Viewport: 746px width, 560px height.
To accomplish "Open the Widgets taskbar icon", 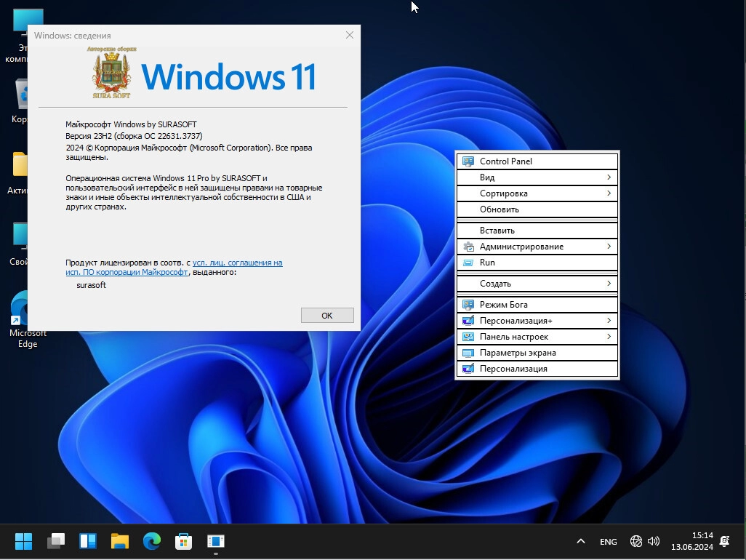I will tap(88, 541).
